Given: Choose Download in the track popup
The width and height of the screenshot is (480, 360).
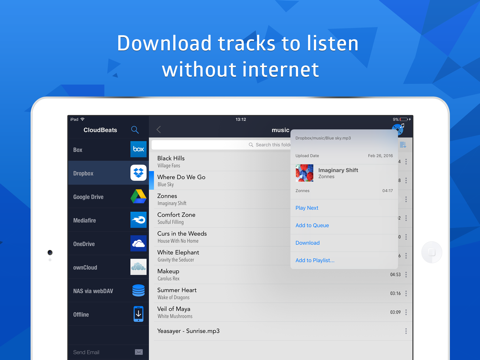Looking at the screenshot, I should pyautogui.click(x=307, y=243).
